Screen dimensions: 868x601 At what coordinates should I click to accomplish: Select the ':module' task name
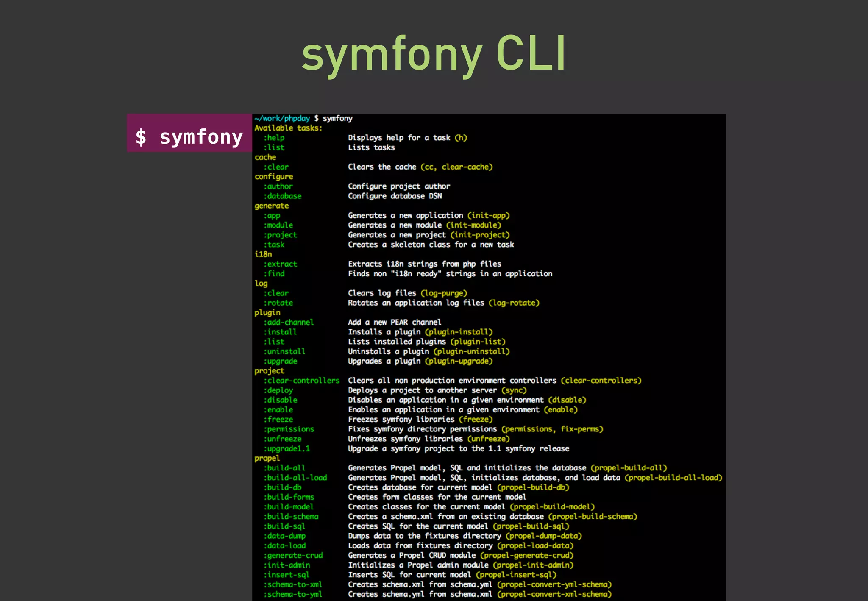tap(278, 225)
